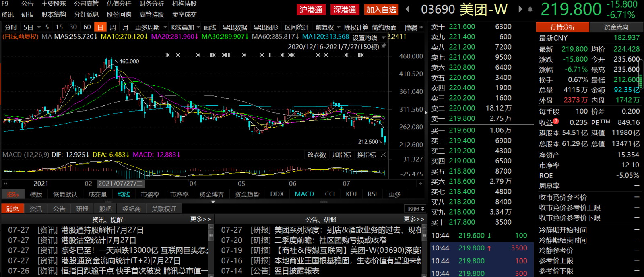The image size is (644, 277).
Task: Click the question mark next to 收益
Action: tap(556, 121)
